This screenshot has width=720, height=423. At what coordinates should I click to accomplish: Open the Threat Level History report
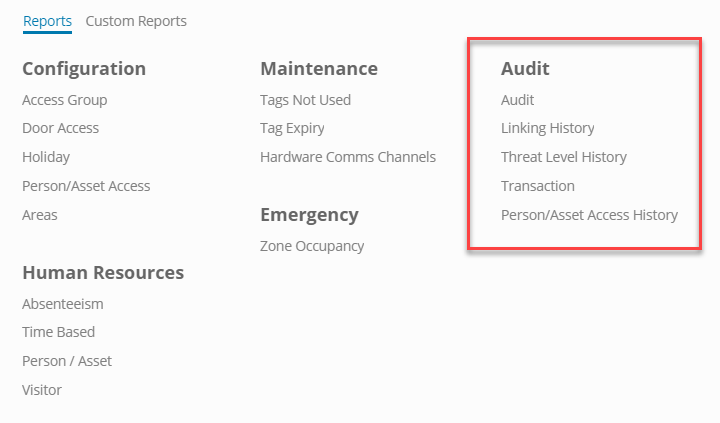[x=563, y=157]
